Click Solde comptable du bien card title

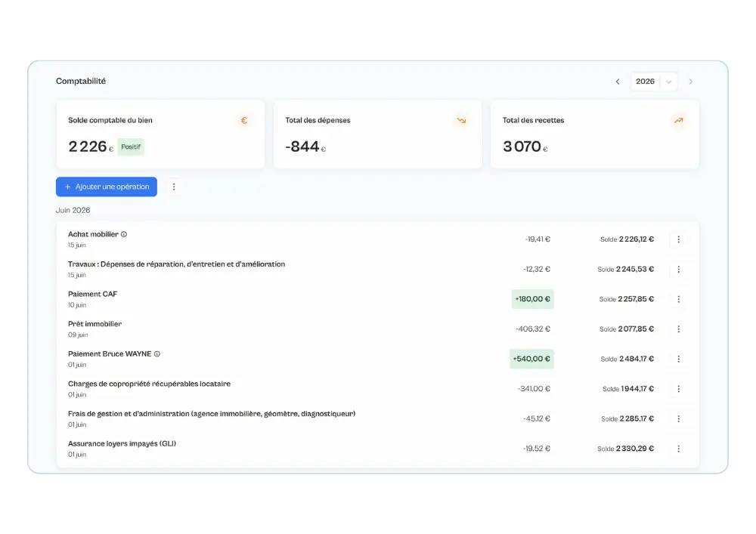tap(110, 120)
